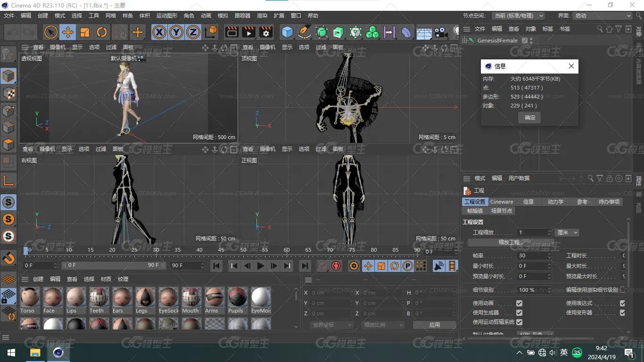Open 模式 menu in attribute manager
Image resolution: width=644 pixels, height=362 pixels.
[480, 178]
